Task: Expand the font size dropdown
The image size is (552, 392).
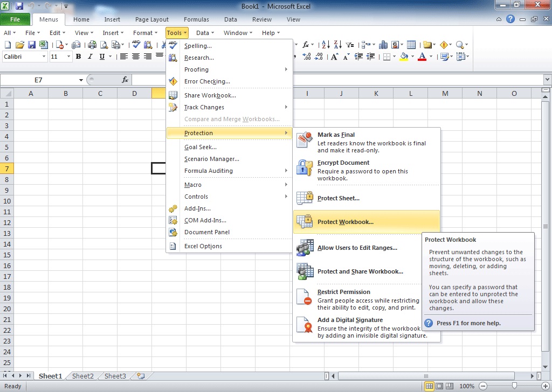Action: (69, 57)
